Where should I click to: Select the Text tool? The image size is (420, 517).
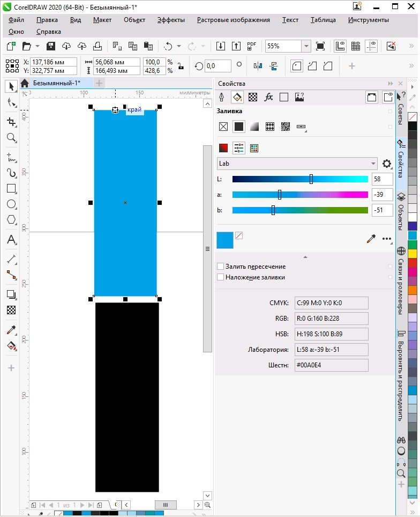point(11,240)
